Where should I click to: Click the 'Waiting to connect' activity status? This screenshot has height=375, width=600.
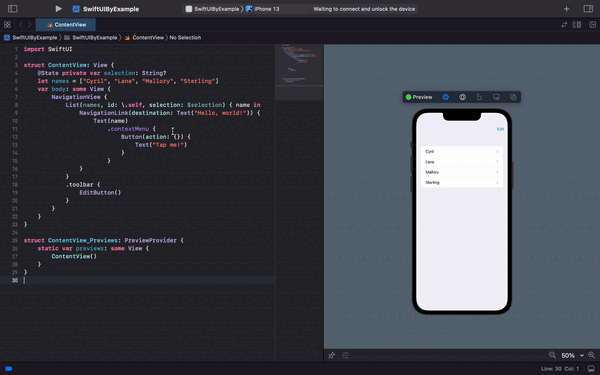(x=364, y=9)
